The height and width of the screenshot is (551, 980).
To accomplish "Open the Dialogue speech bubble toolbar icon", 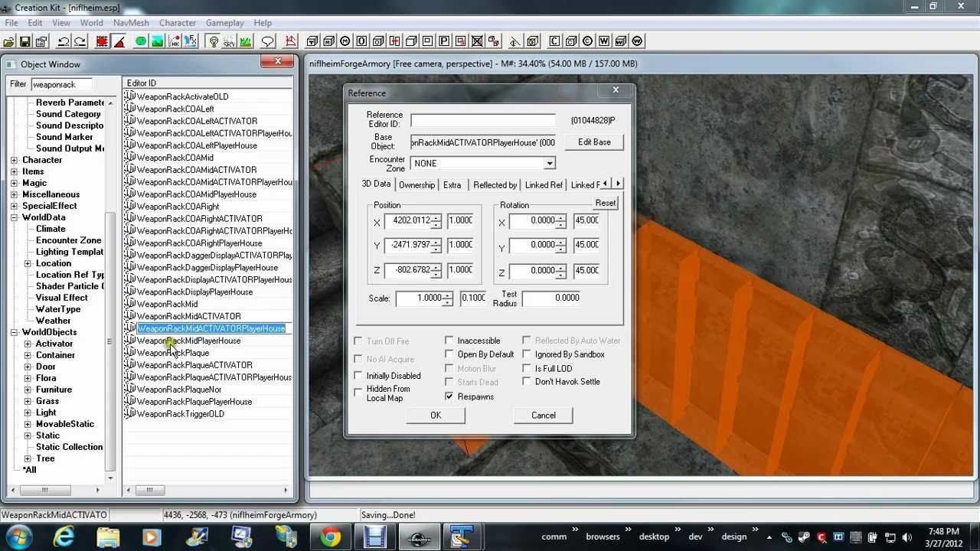I will click(267, 41).
